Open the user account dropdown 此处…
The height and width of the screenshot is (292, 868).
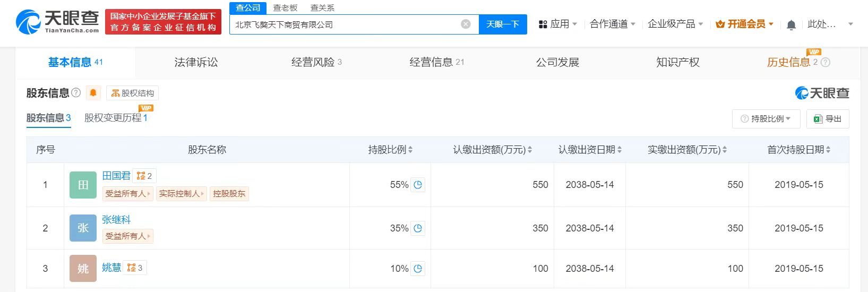830,24
